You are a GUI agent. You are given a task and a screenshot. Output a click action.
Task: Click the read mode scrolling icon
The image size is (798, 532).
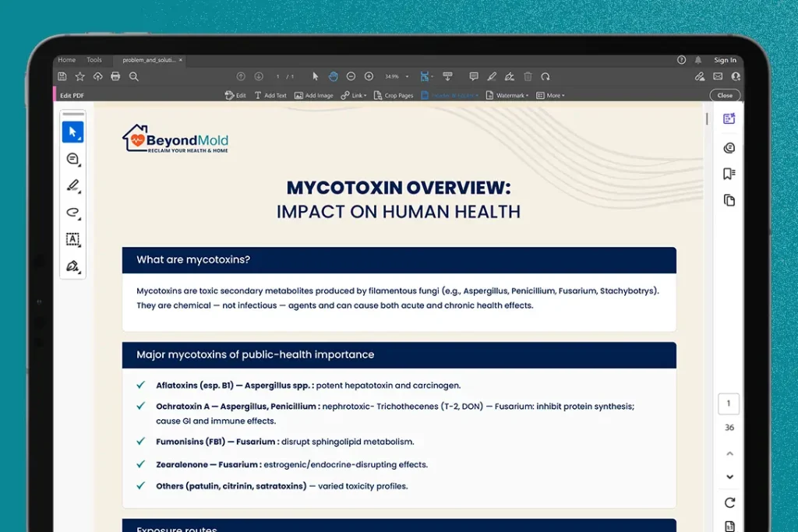447,76
